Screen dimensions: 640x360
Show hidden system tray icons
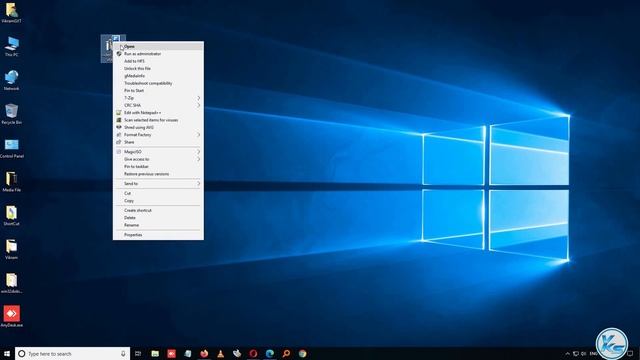pyautogui.click(x=567, y=353)
